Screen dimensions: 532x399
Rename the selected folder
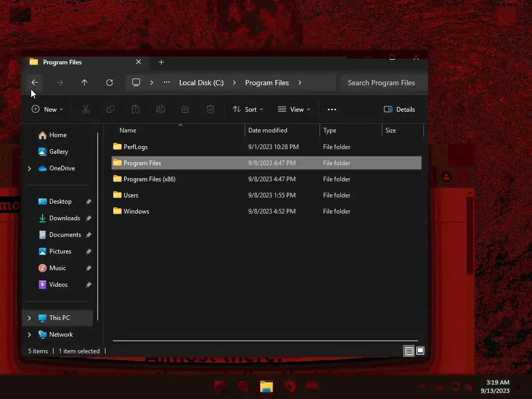tap(161, 109)
